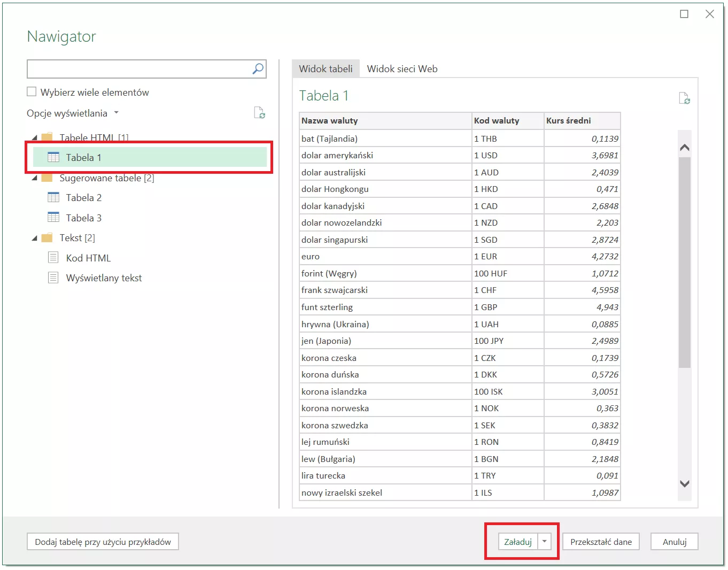Click the Anuluj button
The height and width of the screenshot is (570, 728).
tap(674, 542)
